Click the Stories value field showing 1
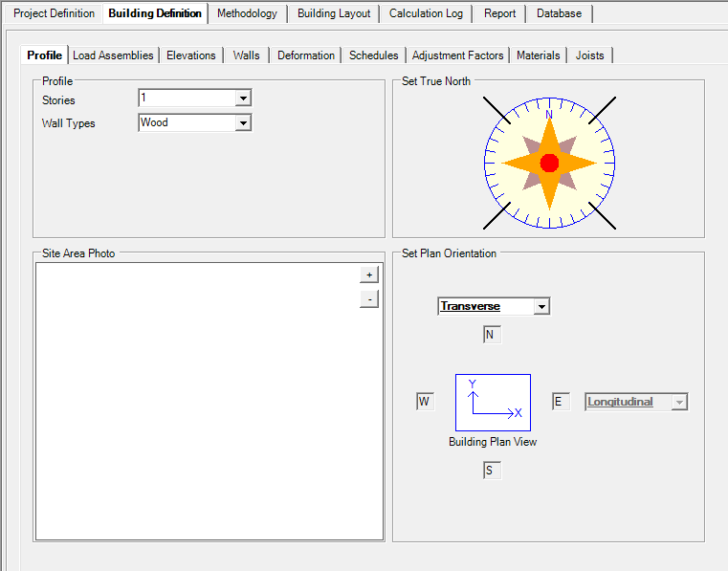Screen dimensions: 728x571 click(x=188, y=98)
